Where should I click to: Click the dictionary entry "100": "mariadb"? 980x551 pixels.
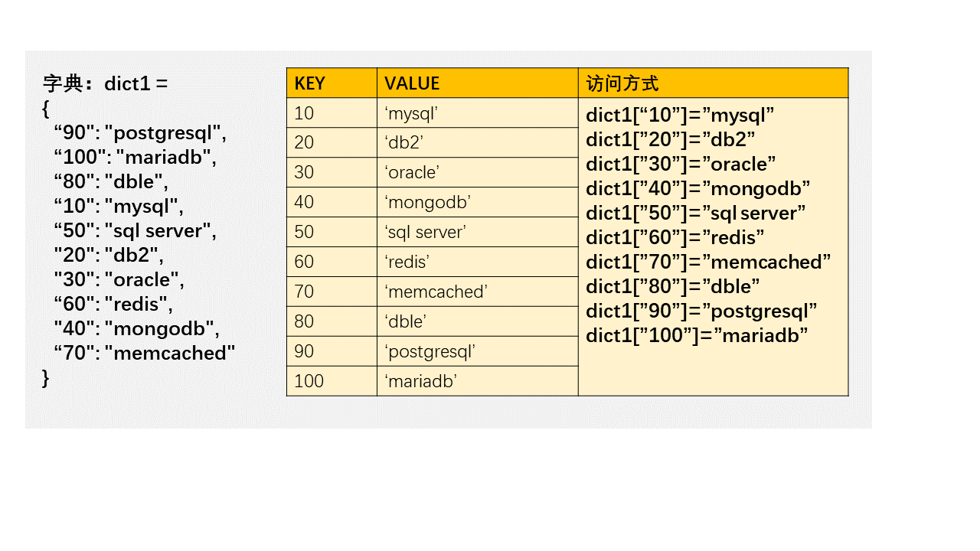(136, 158)
